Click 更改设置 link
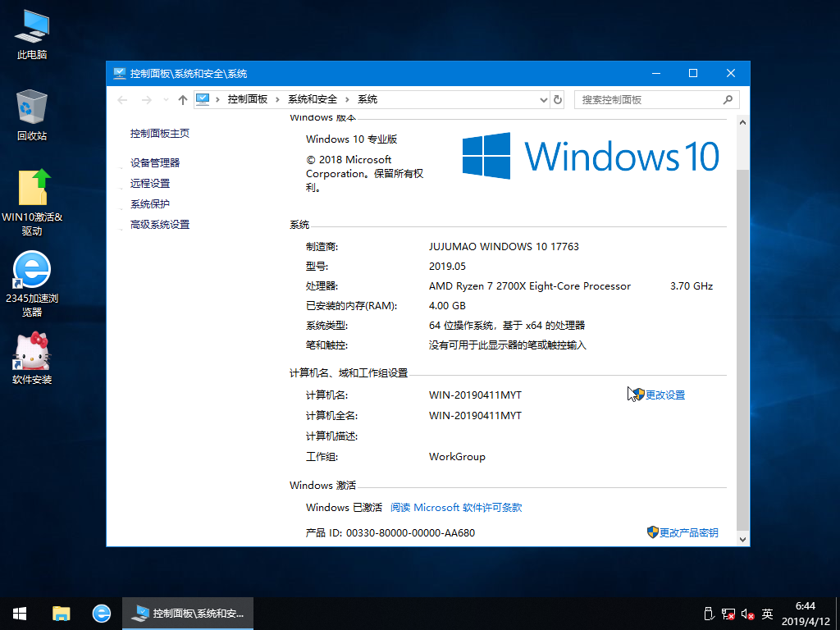The image size is (840, 630). 664,395
